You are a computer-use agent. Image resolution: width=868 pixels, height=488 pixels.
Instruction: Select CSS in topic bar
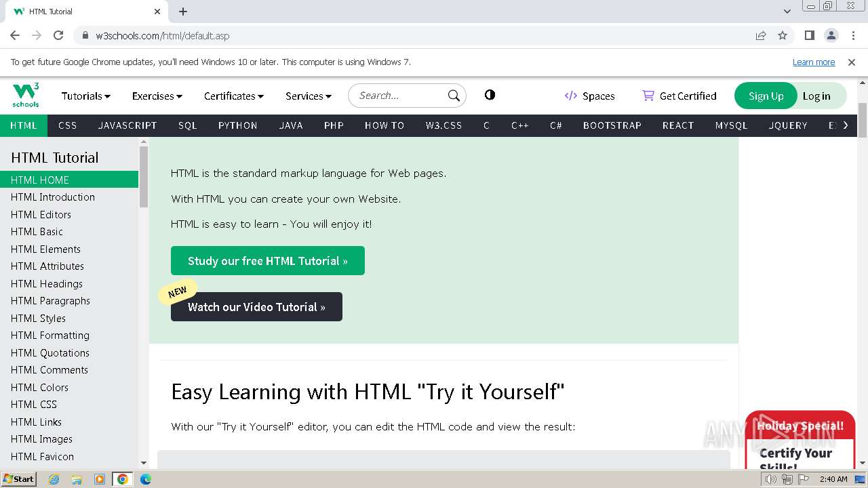(x=68, y=125)
